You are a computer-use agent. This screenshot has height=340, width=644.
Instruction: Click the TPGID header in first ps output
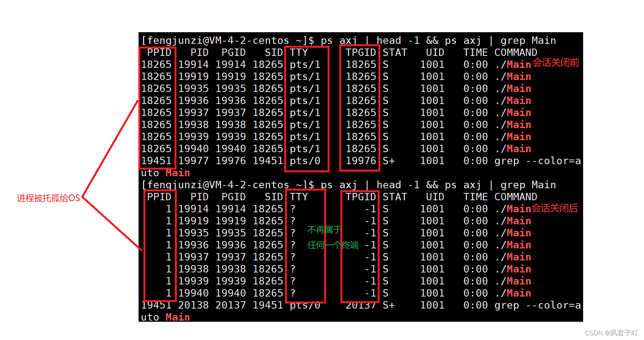pos(361,52)
